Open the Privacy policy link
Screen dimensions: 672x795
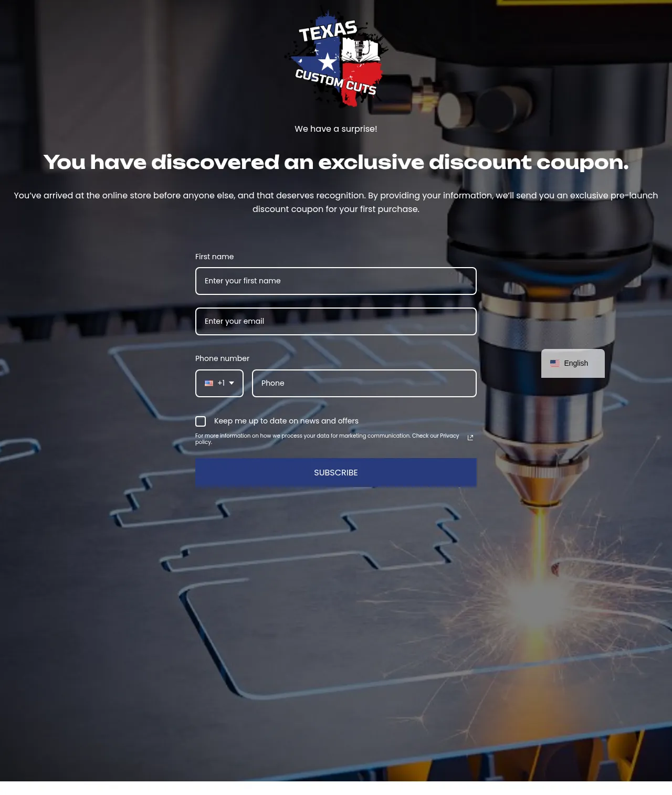tap(449, 436)
